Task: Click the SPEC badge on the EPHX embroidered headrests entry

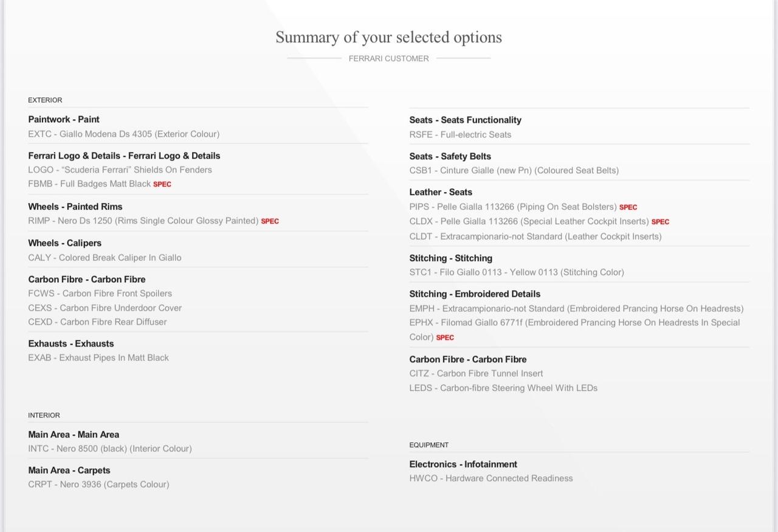Action: [445, 337]
